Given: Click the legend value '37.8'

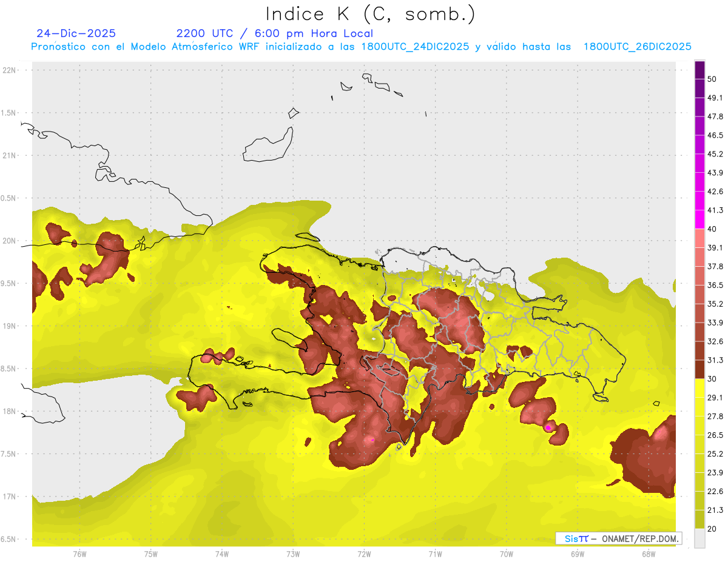Looking at the screenshot, I should point(715,267).
